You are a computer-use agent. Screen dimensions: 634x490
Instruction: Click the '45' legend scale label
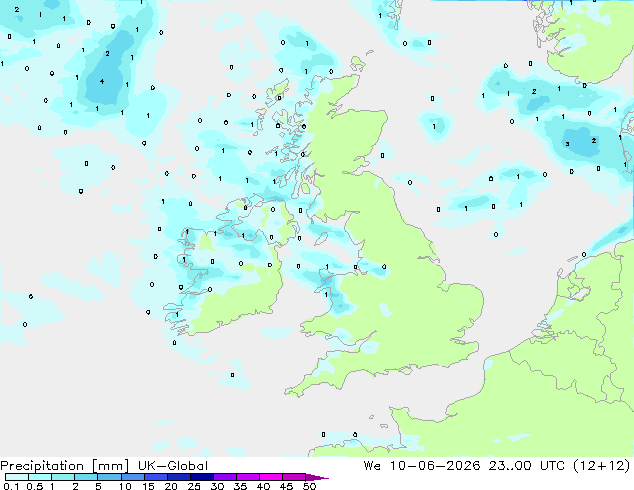click(286, 486)
